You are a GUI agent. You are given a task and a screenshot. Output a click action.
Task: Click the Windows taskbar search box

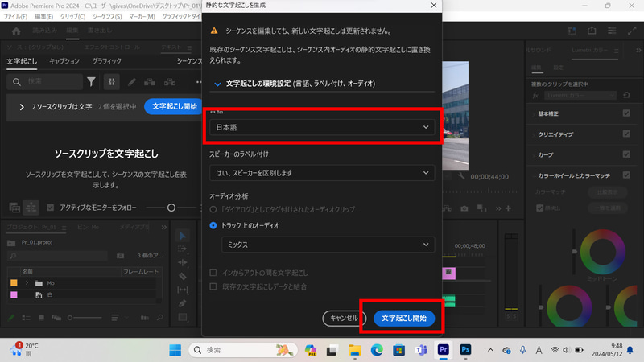click(x=243, y=350)
